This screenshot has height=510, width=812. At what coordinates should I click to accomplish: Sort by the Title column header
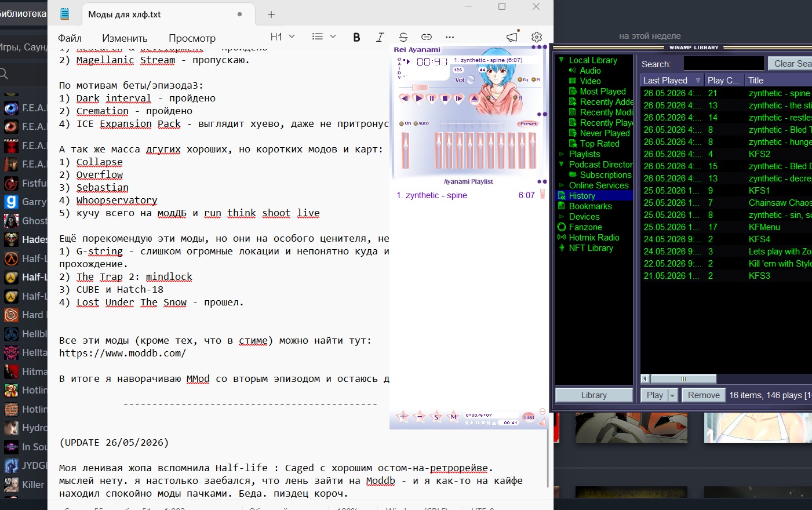[779, 81]
